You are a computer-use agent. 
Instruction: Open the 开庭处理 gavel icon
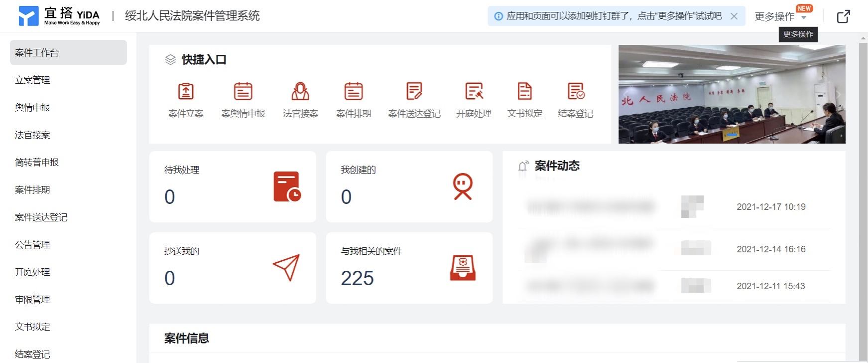point(474,91)
